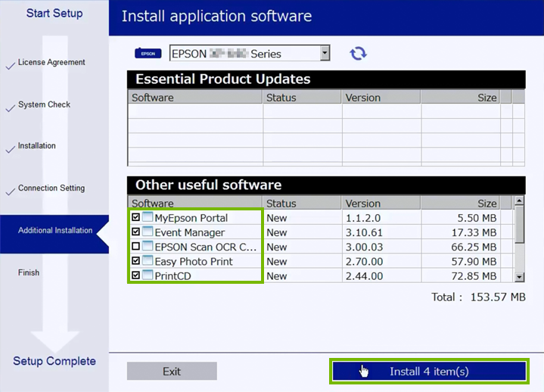Click scrollbar up arrow in software list
The image size is (544, 392).
tap(519, 201)
